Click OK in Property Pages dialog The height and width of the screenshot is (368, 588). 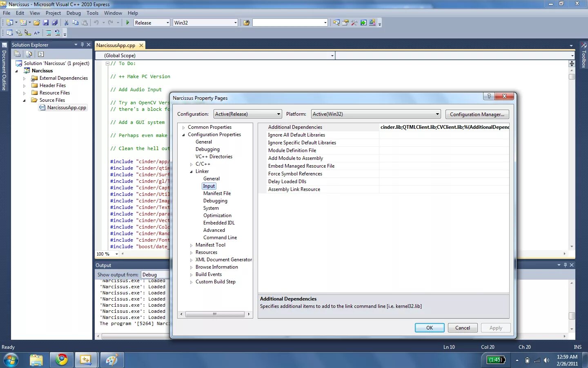tap(430, 328)
